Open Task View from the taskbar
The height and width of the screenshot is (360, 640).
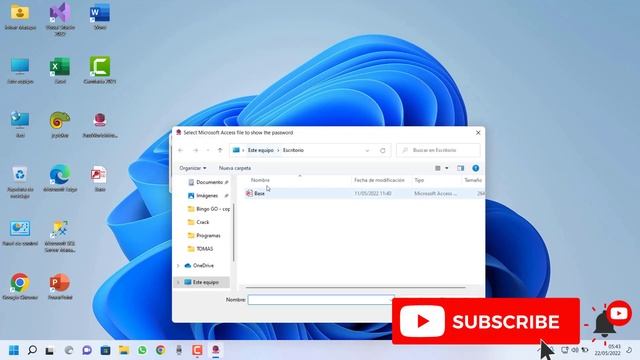click(50, 350)
